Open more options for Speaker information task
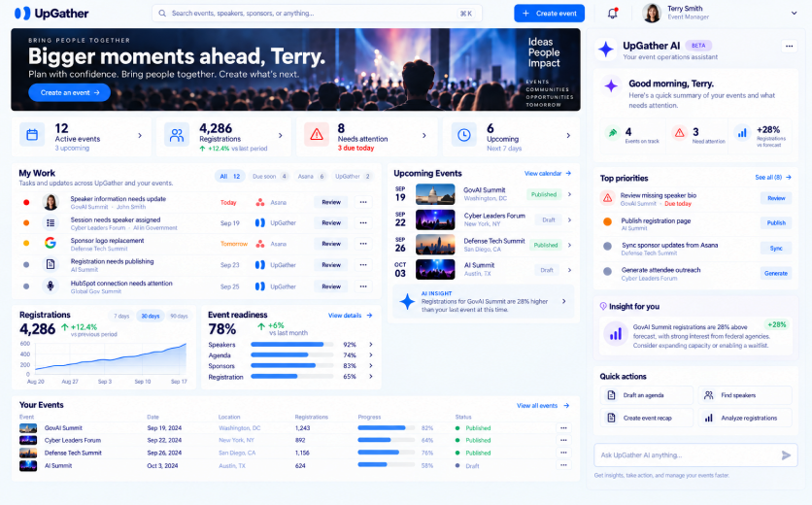This screenshot has height=505, width=812. 363,203
